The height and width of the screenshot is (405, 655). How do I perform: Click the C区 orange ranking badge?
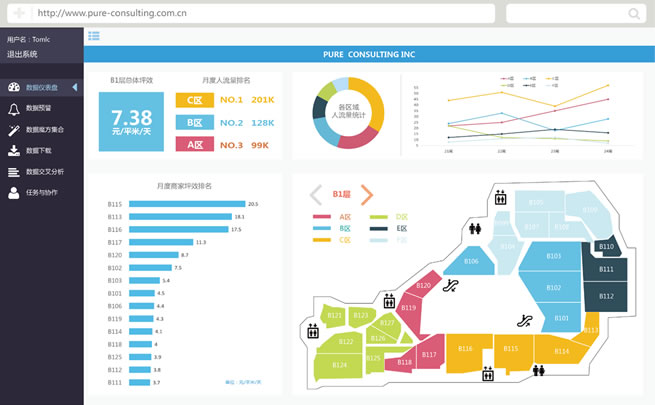click(x=190, y=100)
